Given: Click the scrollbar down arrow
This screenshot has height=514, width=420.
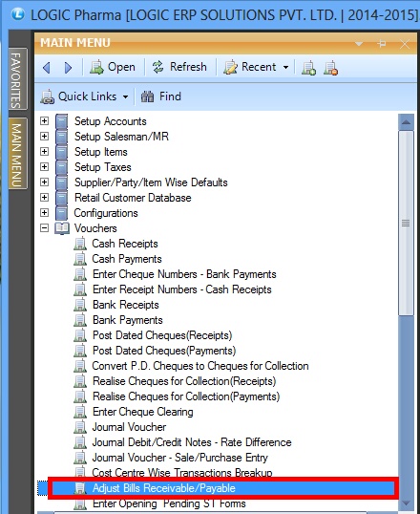Looking at the screenshot, I should click(406, 503).
